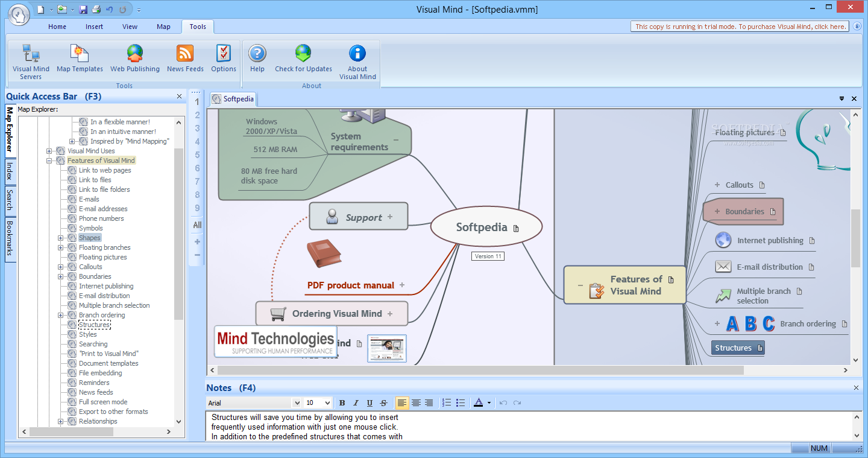Viewport: 868px width, 458px height.
Task: Click the Open file icon in title bar
Action: [62, 10]
